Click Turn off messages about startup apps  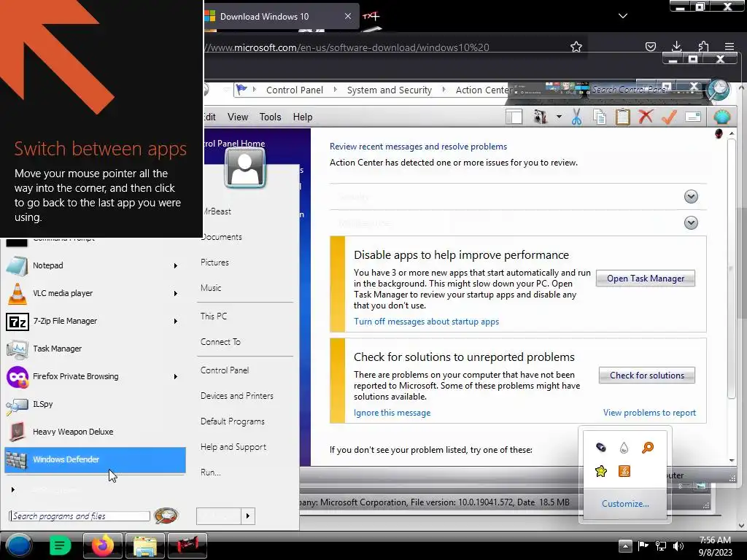[426, 322]
